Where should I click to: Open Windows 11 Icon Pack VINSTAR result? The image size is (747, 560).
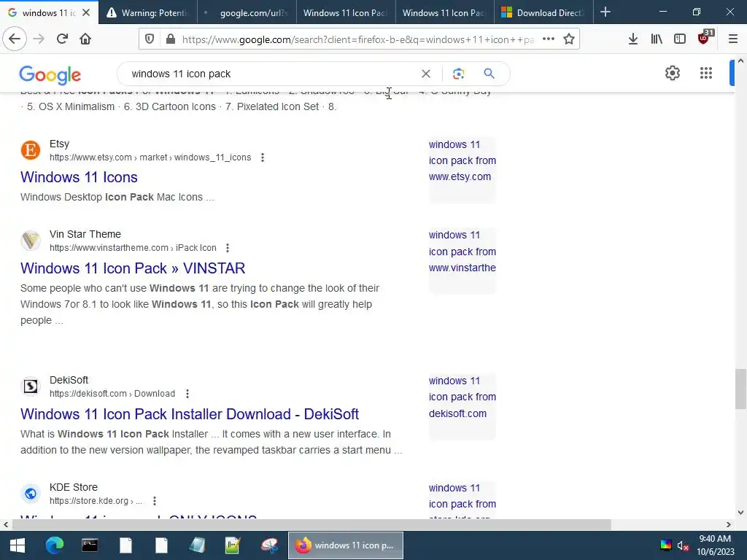[x=133, y=268]
